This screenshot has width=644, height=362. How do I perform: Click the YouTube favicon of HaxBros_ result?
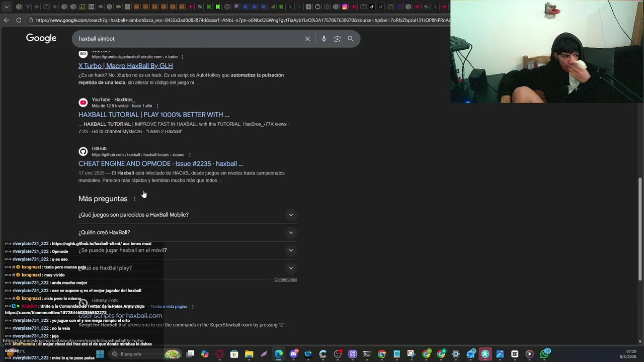(x=83, y=103)
